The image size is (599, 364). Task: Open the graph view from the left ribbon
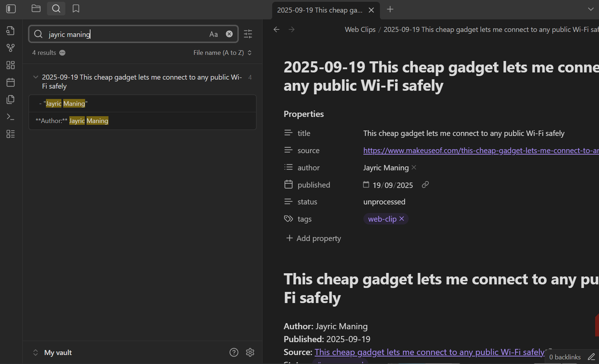[10, 48]
